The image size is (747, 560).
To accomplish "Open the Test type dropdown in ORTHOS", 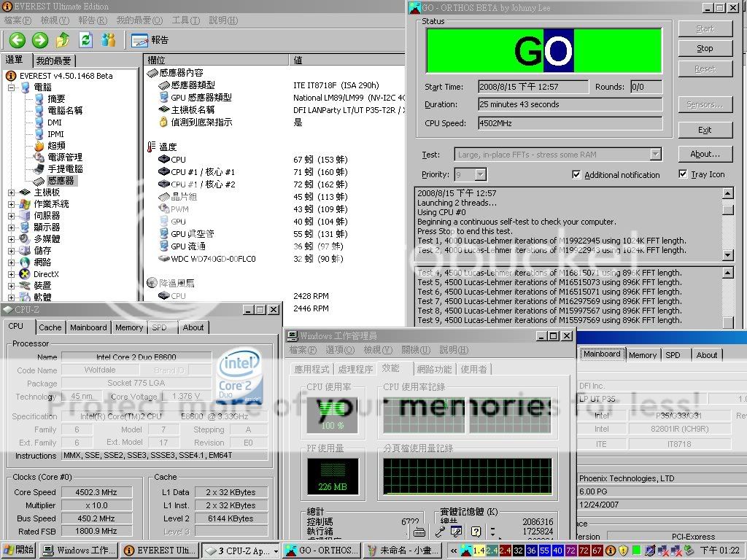I will (x=655, y=155).
